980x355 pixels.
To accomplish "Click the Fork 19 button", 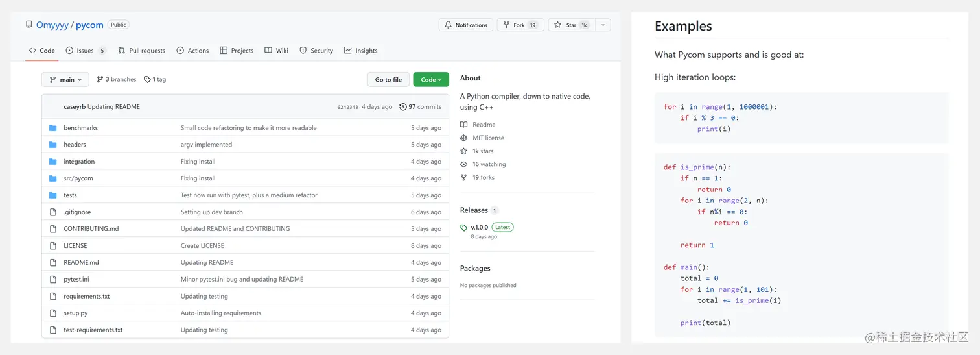I will pos(520,25).
